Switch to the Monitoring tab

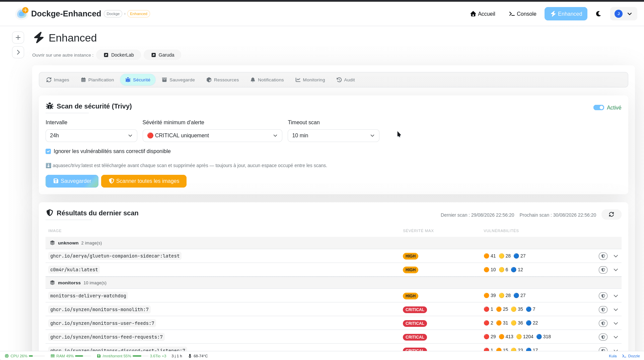pyautogui.click(x=310, y=80)
